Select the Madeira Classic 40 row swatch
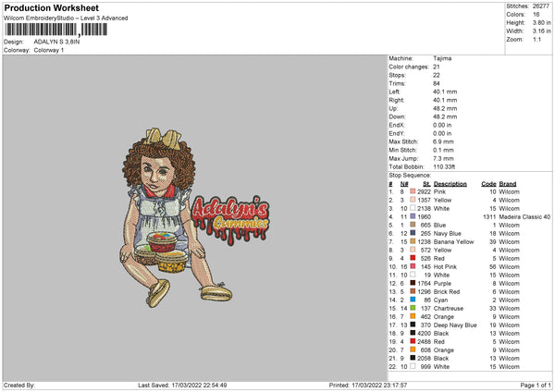Viewport: 555px width, 392px height. click(x=413, y=216)
